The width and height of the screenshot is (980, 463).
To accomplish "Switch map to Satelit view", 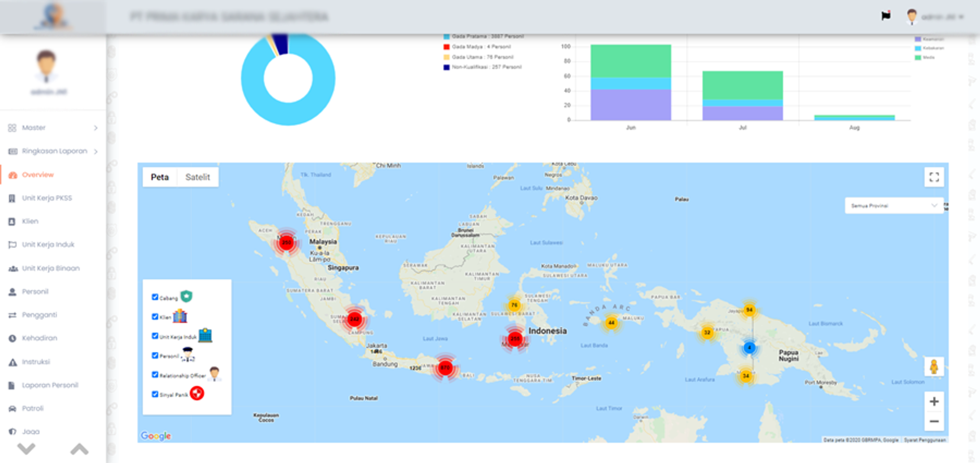I will tap(197, 177).
